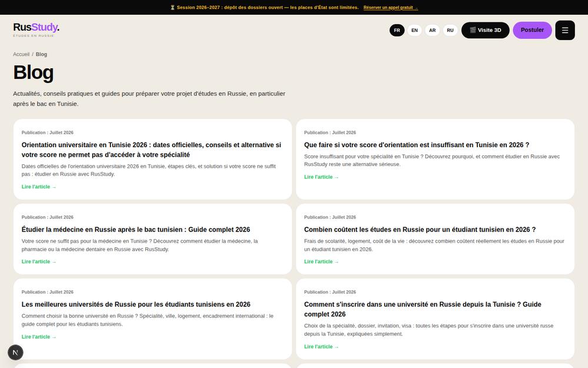The height and width of the screenshot is (368, 588).
Task: Click the Accueil breadcrumb
Action: (x=21, y=54)
